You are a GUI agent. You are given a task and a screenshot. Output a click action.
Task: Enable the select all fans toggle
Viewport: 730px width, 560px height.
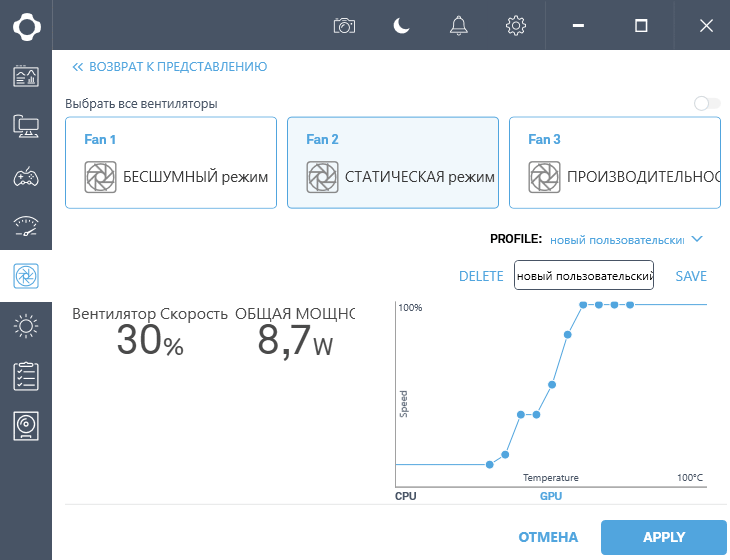(x=706, y=103)
